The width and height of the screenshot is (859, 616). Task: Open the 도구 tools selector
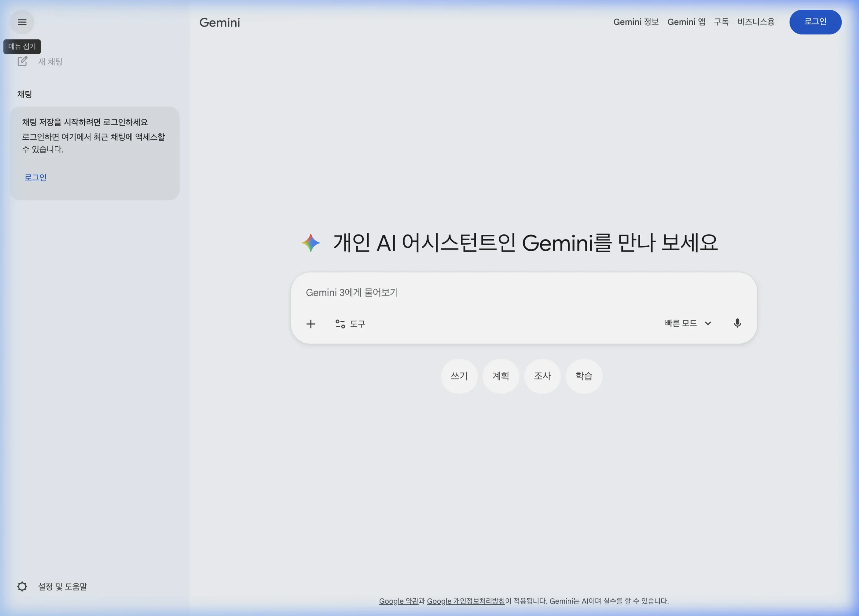350,324
